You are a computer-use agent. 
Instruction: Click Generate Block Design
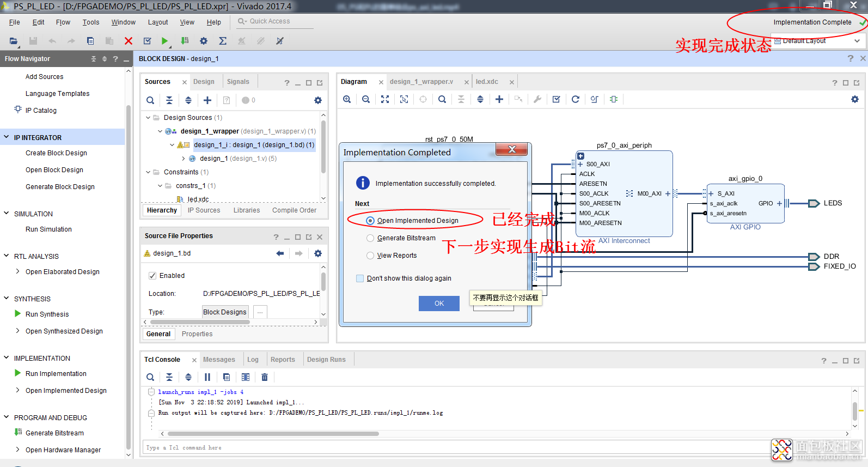60,187
